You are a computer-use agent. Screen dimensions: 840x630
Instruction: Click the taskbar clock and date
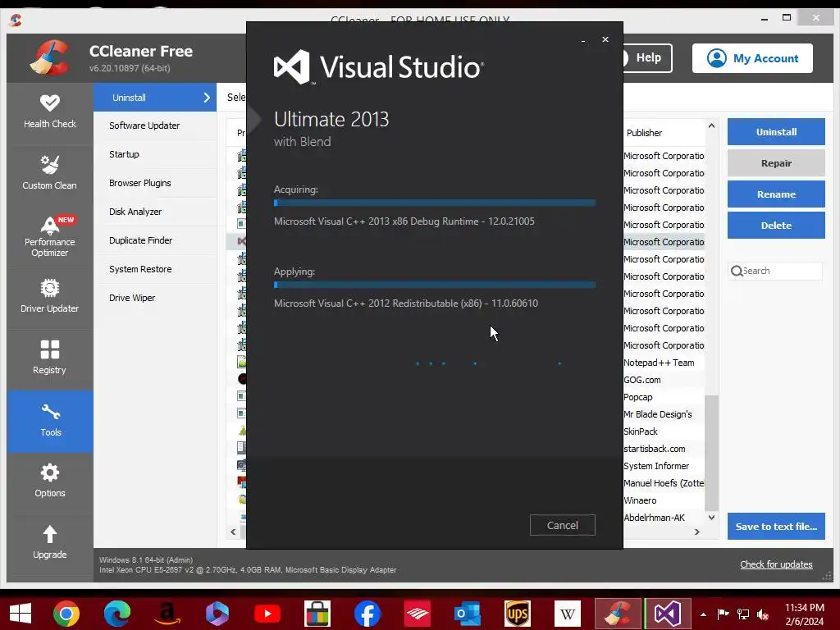tap(805, 614)
